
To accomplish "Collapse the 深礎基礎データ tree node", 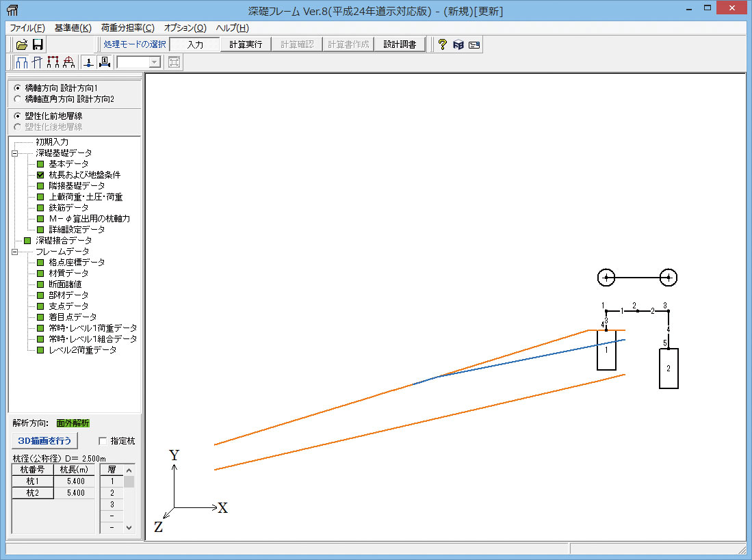I will point(15,153).
